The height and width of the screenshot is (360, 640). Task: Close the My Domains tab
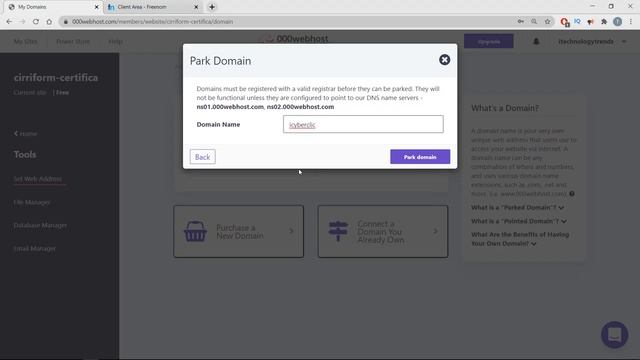pos(97,7)
